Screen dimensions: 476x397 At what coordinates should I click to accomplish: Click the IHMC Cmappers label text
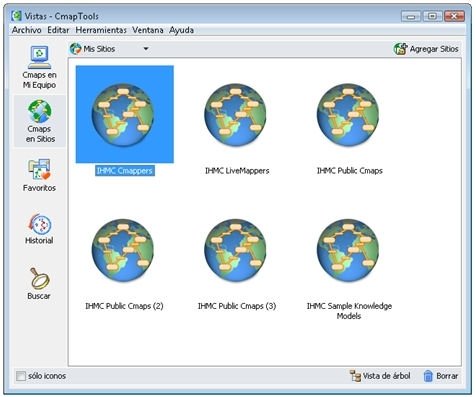(x=125, y=171)
